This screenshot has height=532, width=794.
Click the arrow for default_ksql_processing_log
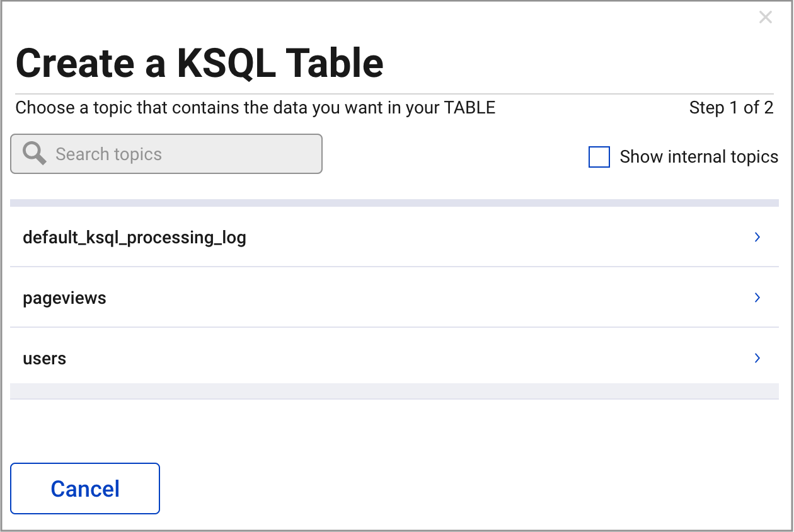757,237
